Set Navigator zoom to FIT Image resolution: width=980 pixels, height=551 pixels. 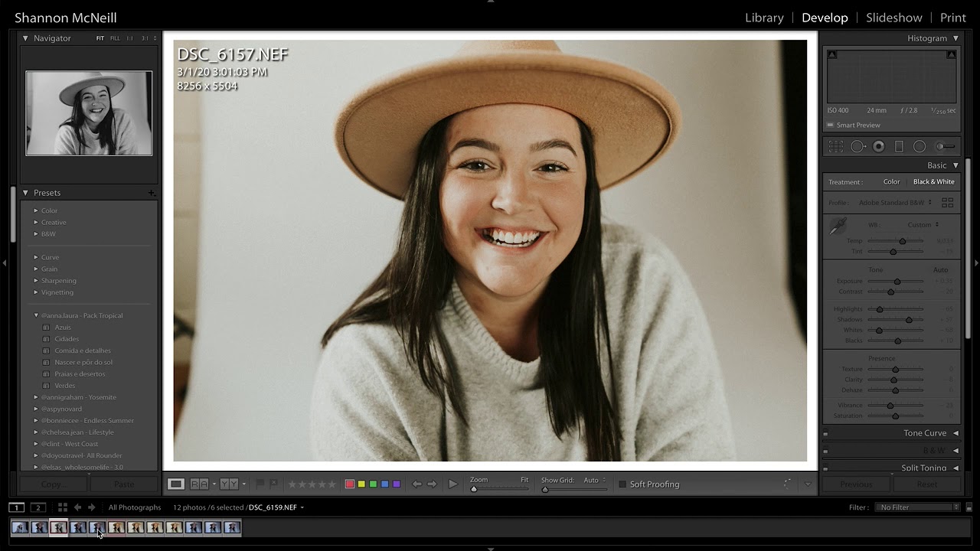tap(100, 38)
